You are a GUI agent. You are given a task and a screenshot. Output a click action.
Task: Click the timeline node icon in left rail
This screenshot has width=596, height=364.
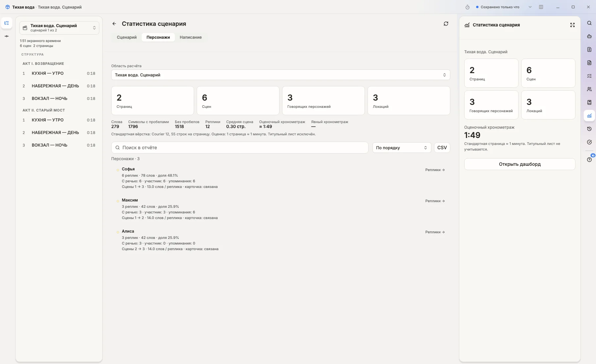pyautogui.click(x=7, y=36)
